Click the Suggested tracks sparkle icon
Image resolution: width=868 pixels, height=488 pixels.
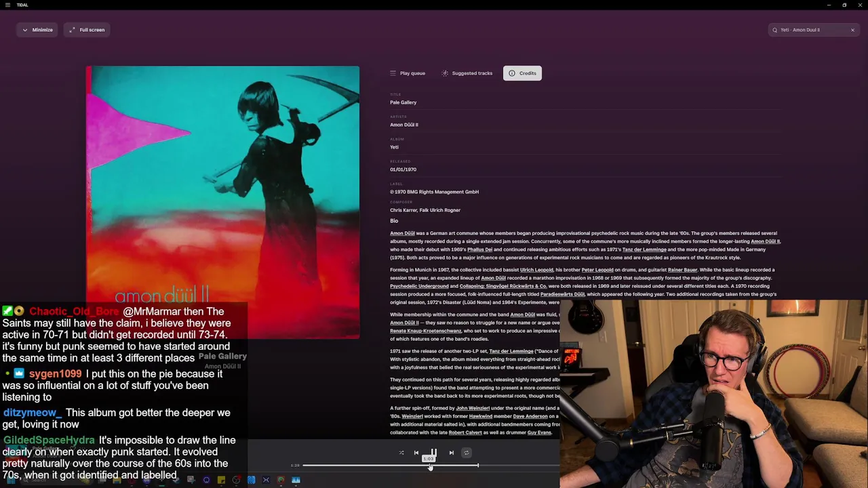pyautogui.click(x=445, y=73)
